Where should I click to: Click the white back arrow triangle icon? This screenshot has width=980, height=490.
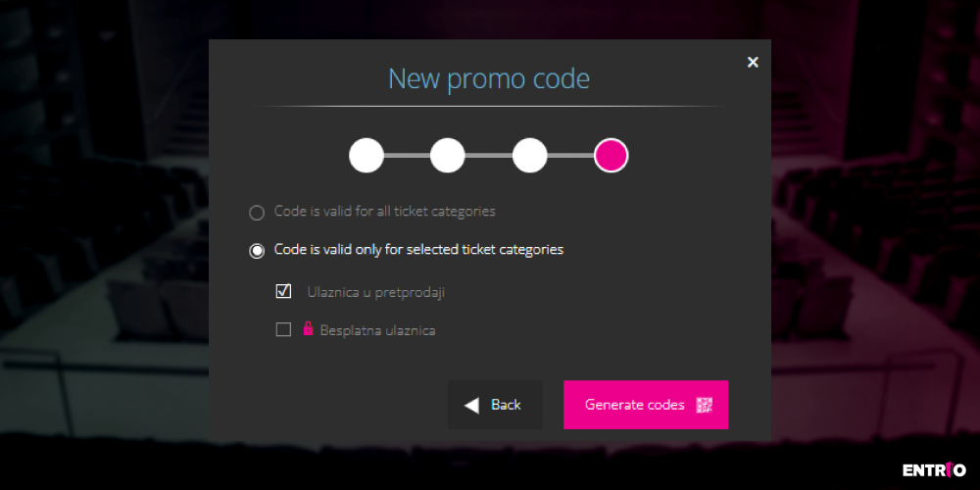pyautogui.click(x=472, y=406)
